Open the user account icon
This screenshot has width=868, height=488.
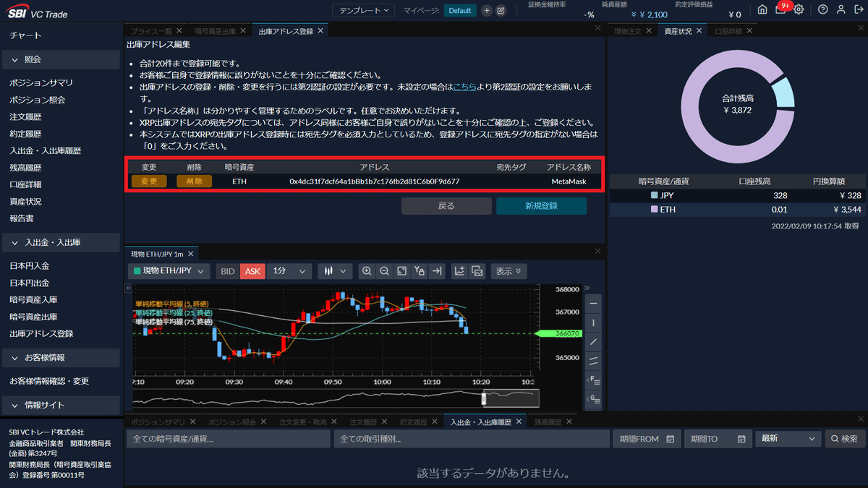(840, 10)
